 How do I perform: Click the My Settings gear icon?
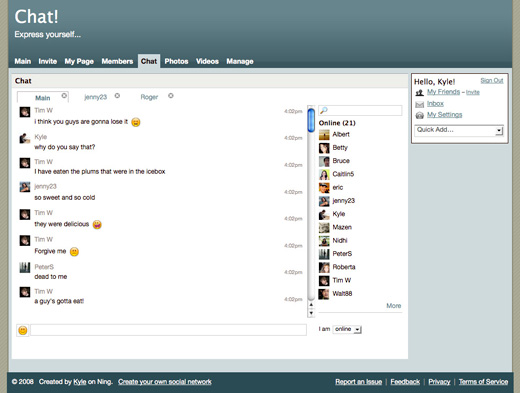[419, 115]
